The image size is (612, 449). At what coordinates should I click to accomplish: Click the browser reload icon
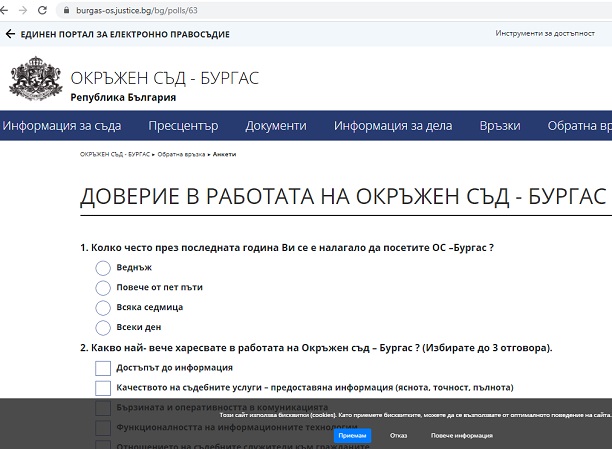click(42, 10)
